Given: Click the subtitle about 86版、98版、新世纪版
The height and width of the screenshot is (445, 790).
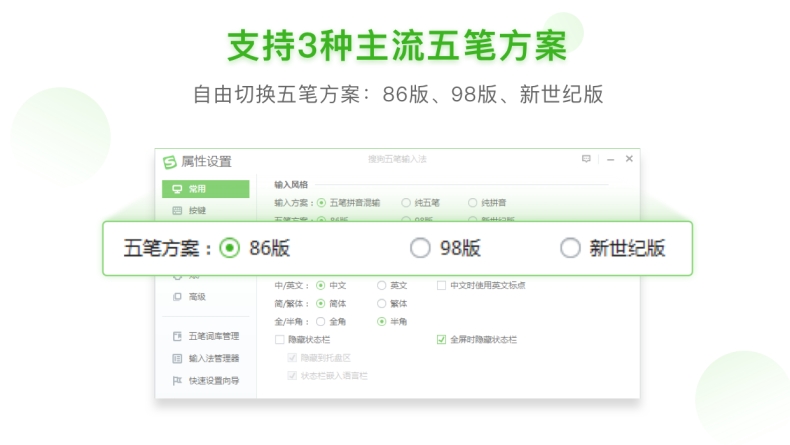Looking at the screenshot, I should coord(398,94).
